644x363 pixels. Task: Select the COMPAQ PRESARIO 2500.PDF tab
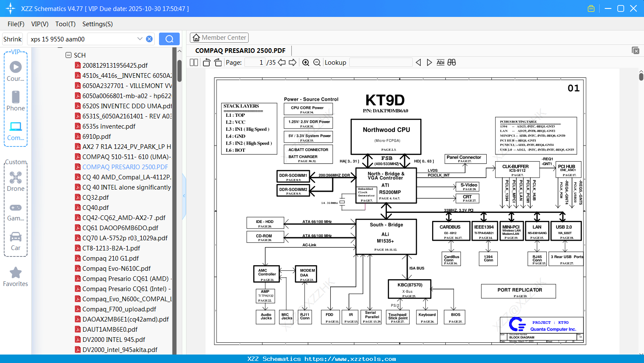coord(240,50)
